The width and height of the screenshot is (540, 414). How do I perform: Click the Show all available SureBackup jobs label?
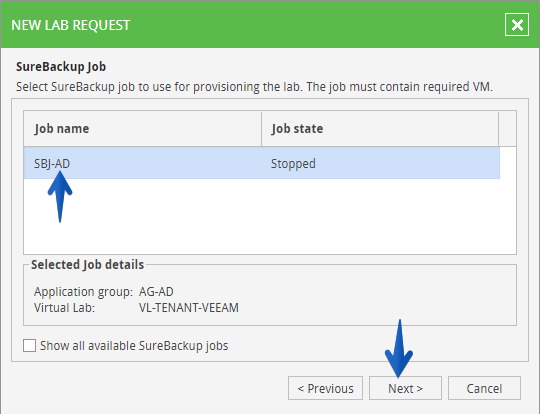[x=134, y=345]
